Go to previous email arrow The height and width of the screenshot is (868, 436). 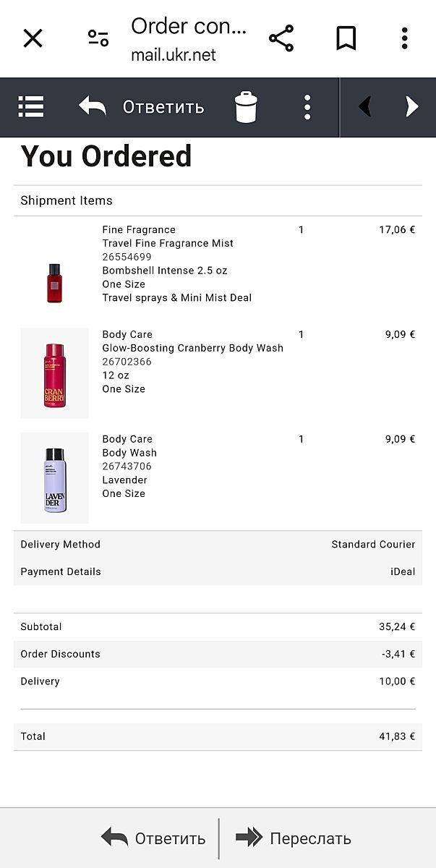click(x=365, y=107)
